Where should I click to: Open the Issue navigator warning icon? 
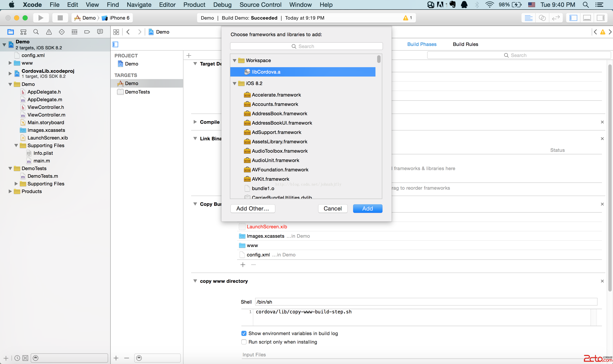tap(49, 32)
